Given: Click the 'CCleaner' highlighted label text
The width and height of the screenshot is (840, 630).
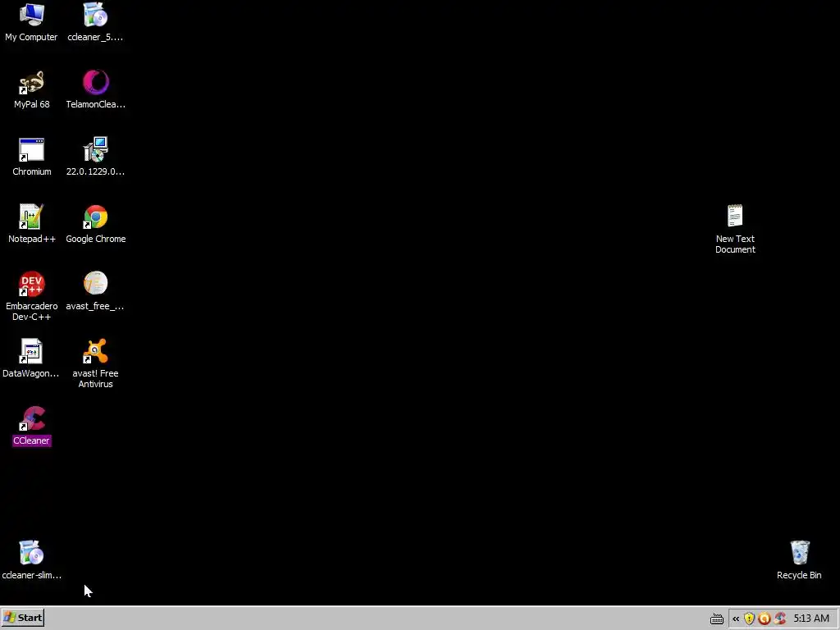Looking at the screenshot, I should coord(32,441).
